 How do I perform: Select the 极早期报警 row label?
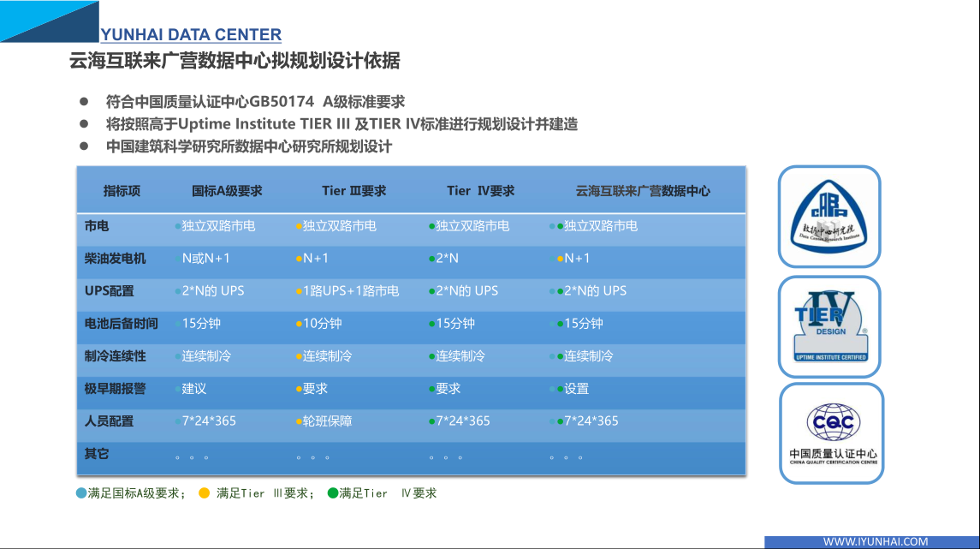[115, 389]
